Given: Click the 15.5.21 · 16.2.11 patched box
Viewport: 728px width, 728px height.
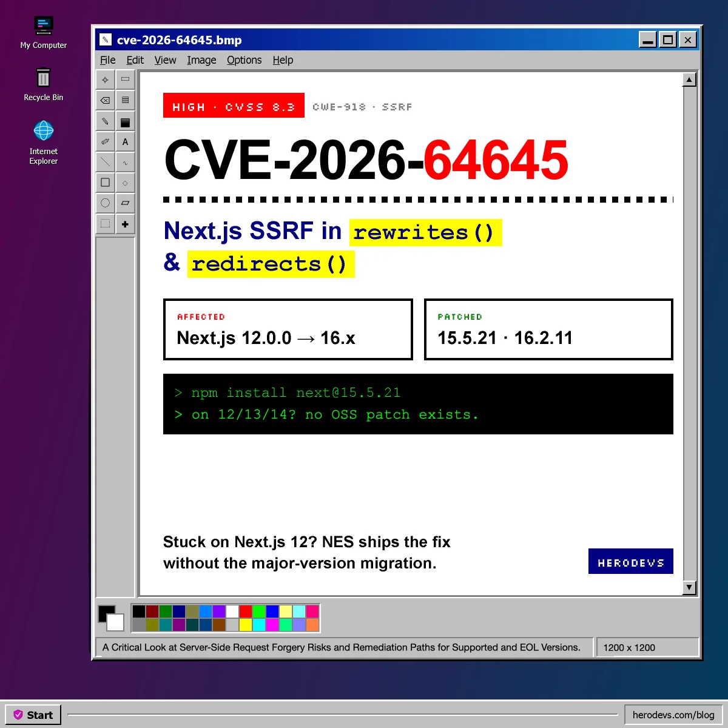Looking at the screenshot, I should [x=548, y=329].
